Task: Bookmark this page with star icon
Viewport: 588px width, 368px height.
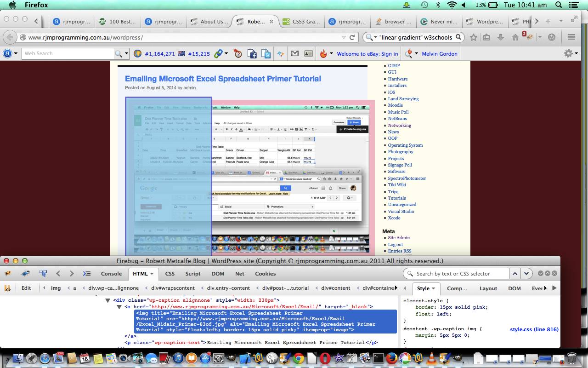Action: tap(474, 37)
